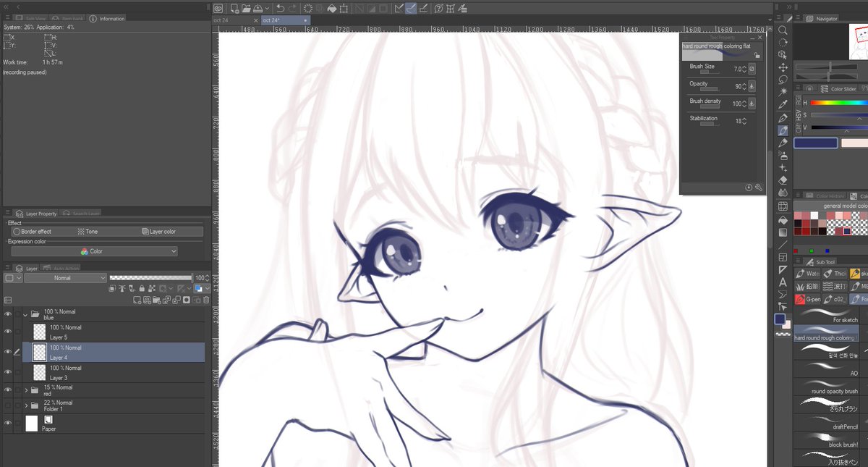Select the active Brush tool
The width and height of the screenshot is (868, 467).
(783, 130)
